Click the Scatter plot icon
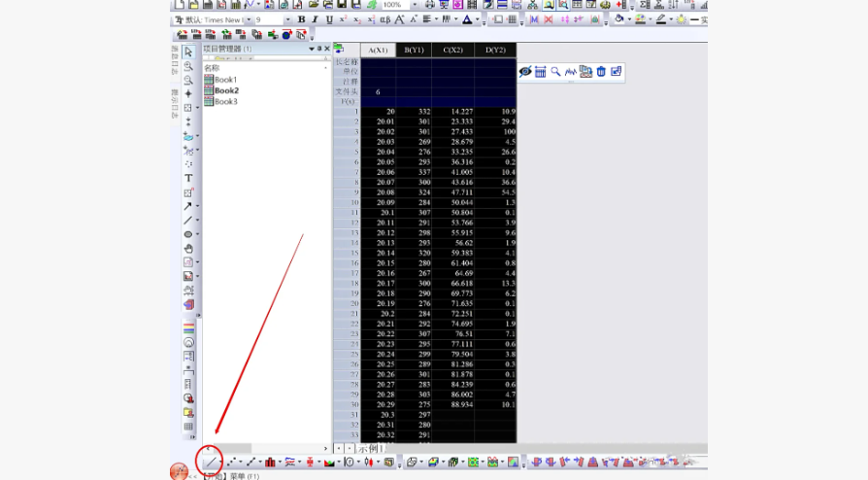The height and width of the screenshot is (480, 868). [x=230, y=462]
